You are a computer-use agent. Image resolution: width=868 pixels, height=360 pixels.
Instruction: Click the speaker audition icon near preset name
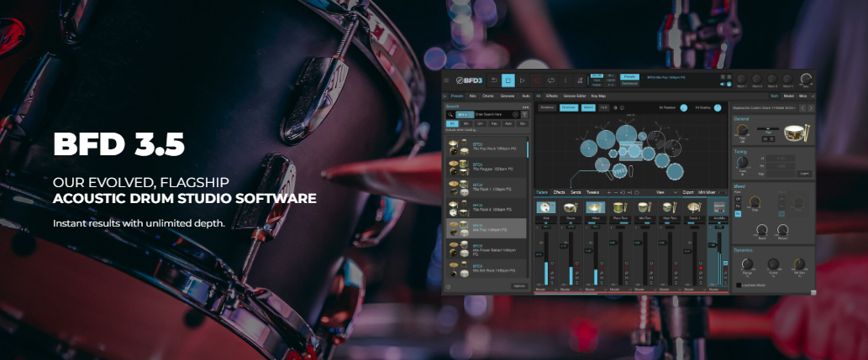click(723, 84)
